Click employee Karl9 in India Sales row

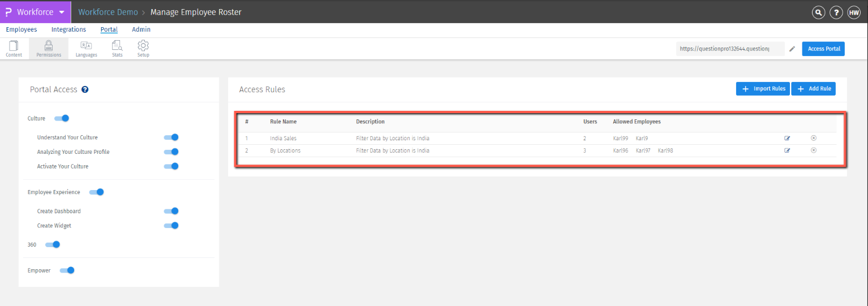coord(642,138)
